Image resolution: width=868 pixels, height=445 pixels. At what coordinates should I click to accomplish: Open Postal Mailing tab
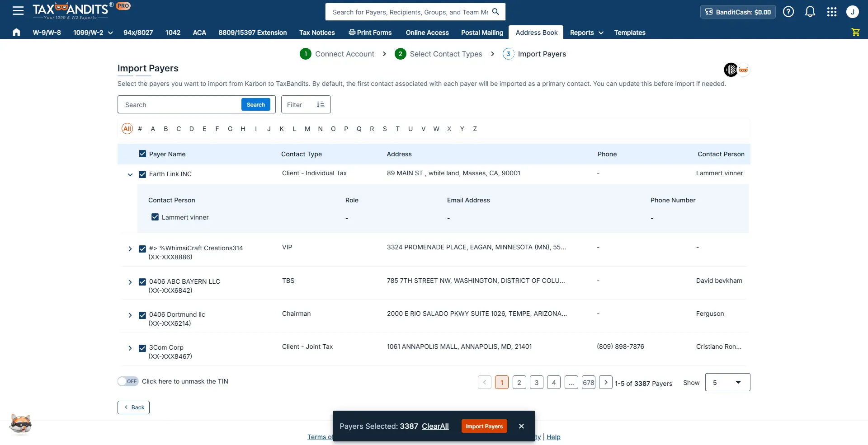(482, 33)
